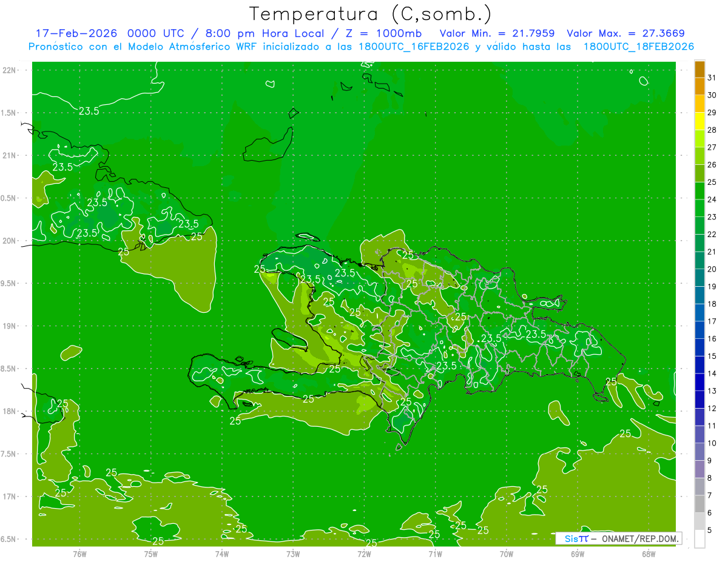Viewport: 728px width, 562px height.
Task: Click the "Valor Min. = 21.7959" value
Action: pyautogui.click(x=497, y=33)
